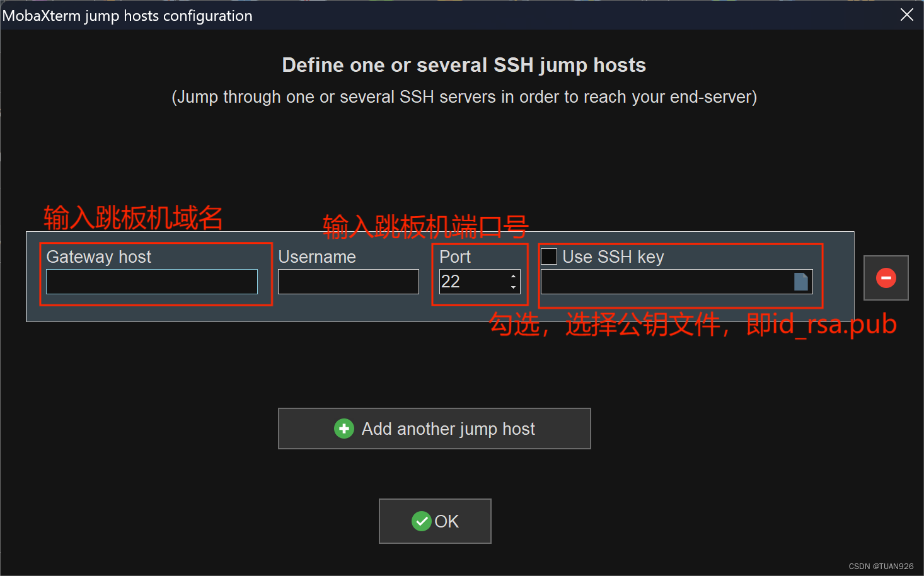Viewport: 924px width, 576px height.
Task: Confirm with the OK button
Action: tap(435, 521)
